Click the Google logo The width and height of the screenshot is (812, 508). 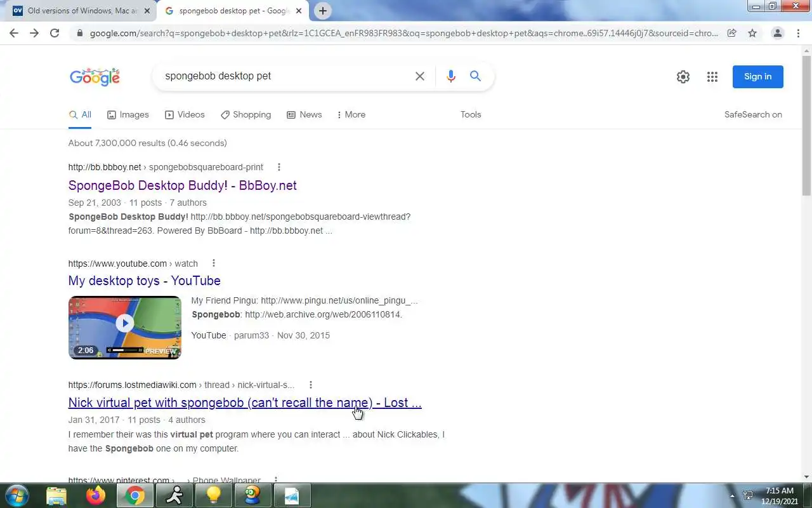95,77
